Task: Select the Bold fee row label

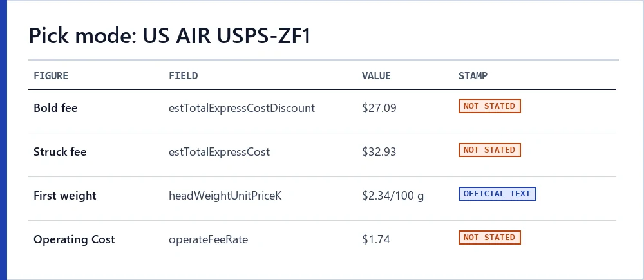Action: pos(55,108)
